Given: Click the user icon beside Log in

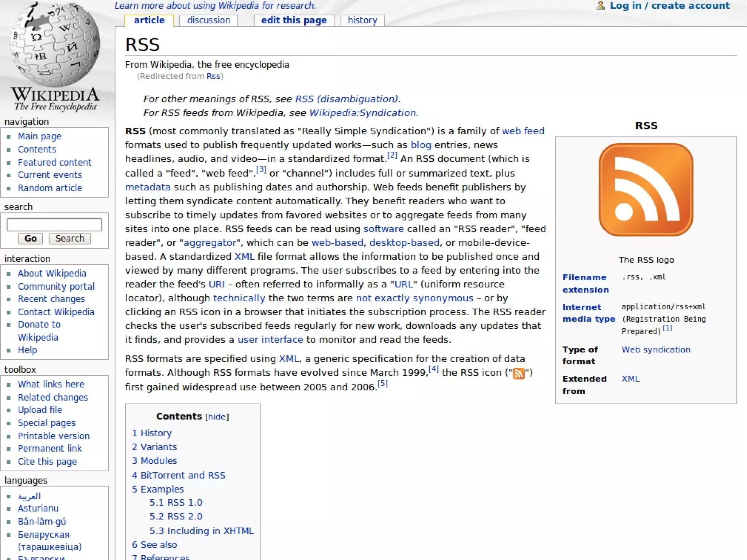Looking at the screenshot, I should (x=600, y=5).
